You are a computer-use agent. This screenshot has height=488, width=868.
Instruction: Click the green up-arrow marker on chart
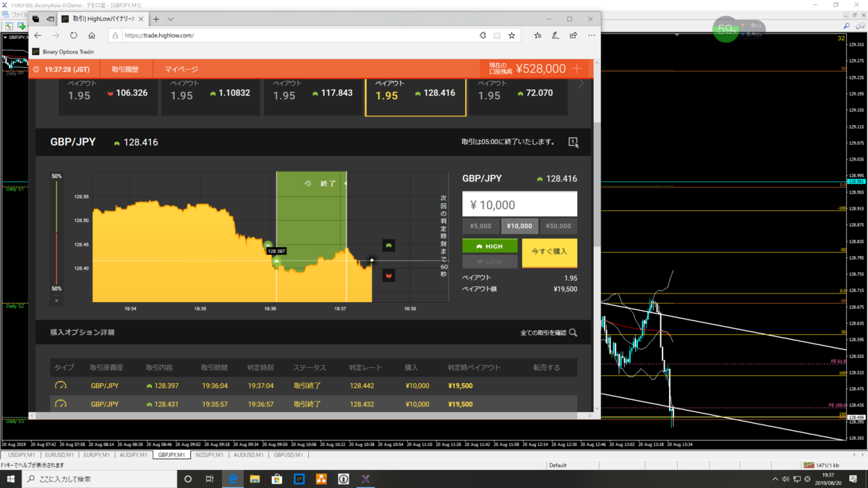pyautogui.click(x=388, y=246)
